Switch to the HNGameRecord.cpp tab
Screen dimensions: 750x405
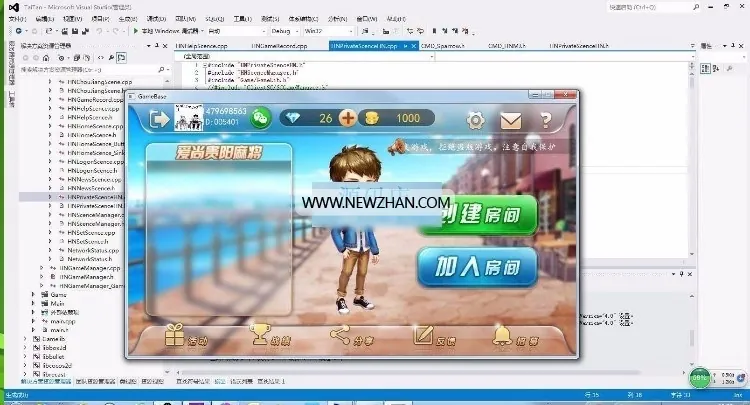pyautogui.click(x=279, y=46)
